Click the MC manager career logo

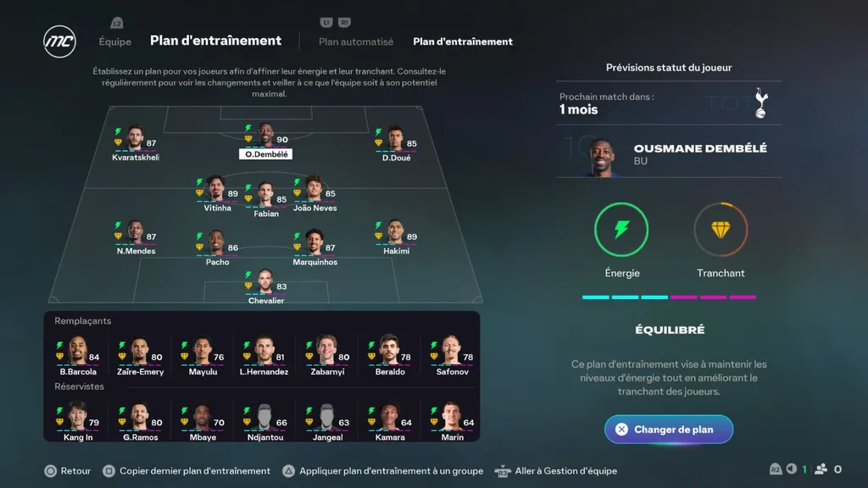click(x=59, y=42)
